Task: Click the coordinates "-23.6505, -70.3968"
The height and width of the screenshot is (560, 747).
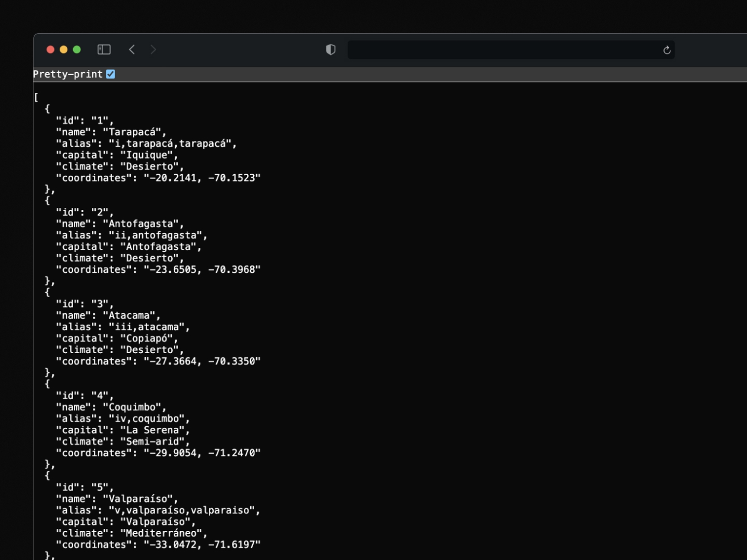Action: pos(202,270)
